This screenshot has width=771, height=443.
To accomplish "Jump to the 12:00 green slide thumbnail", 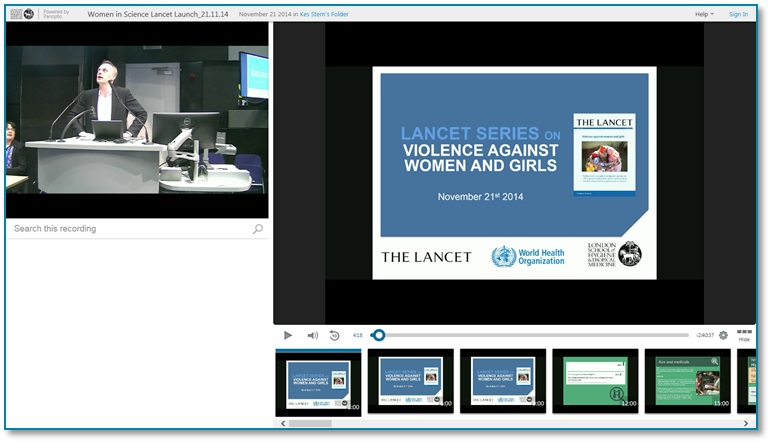I will (x=595, y=381).
